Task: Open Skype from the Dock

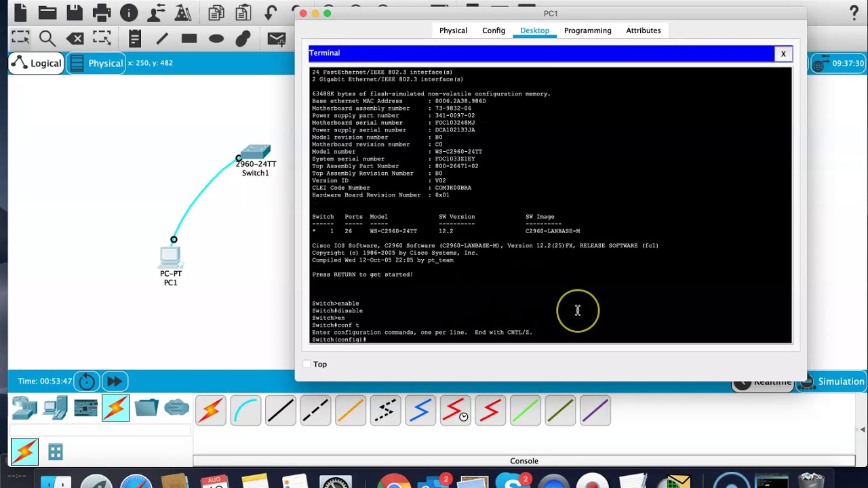Action: point(513,481)
